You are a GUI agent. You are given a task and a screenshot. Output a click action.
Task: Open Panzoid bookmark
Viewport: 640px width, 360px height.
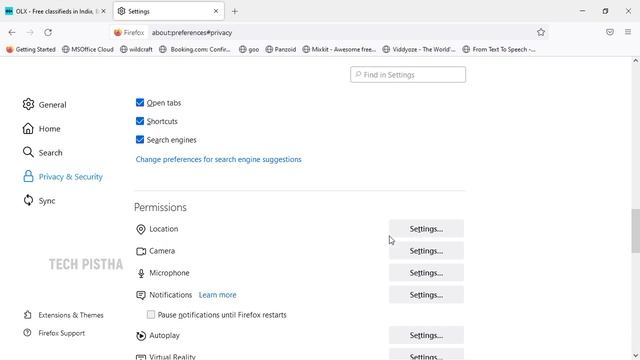281,49
